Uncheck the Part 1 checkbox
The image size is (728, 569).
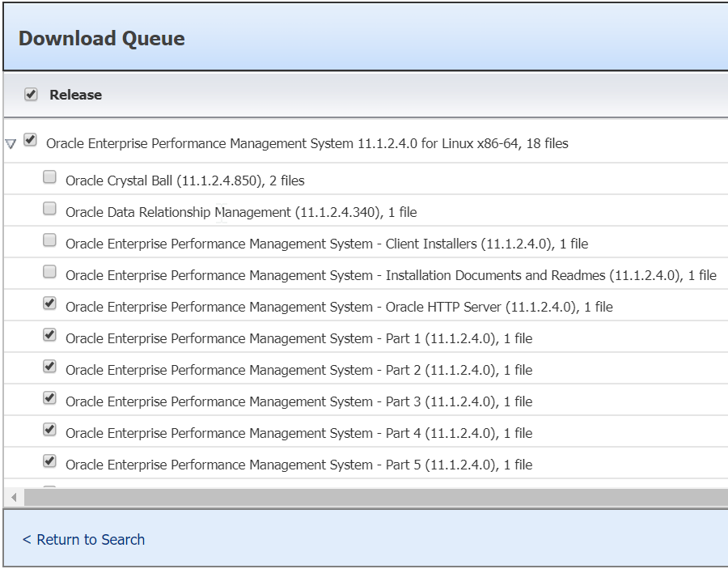coord(49,335)
